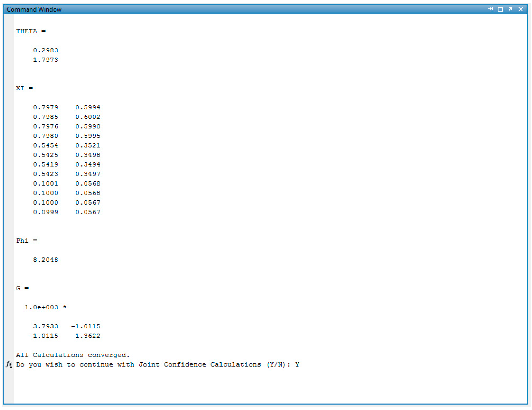Click the THETA variable heading
Viewport: 532px width, 410px height.
click(26, 31)
